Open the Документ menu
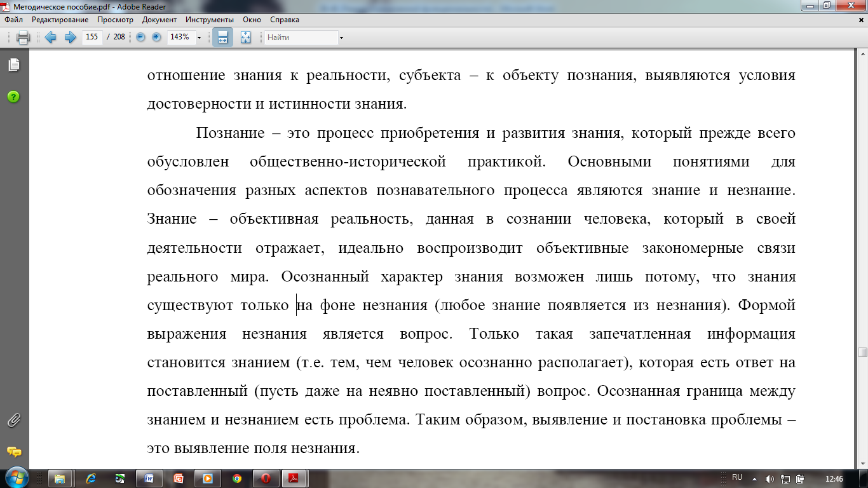This screenshot has width=868, height=488. click(x=159, y=20)
